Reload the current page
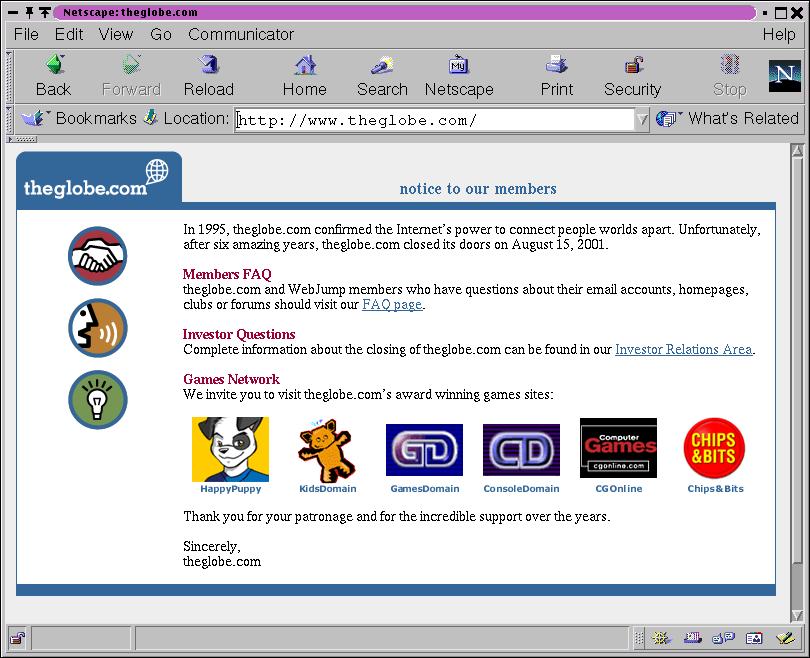The image size is (810, 658). coord(208,67)
